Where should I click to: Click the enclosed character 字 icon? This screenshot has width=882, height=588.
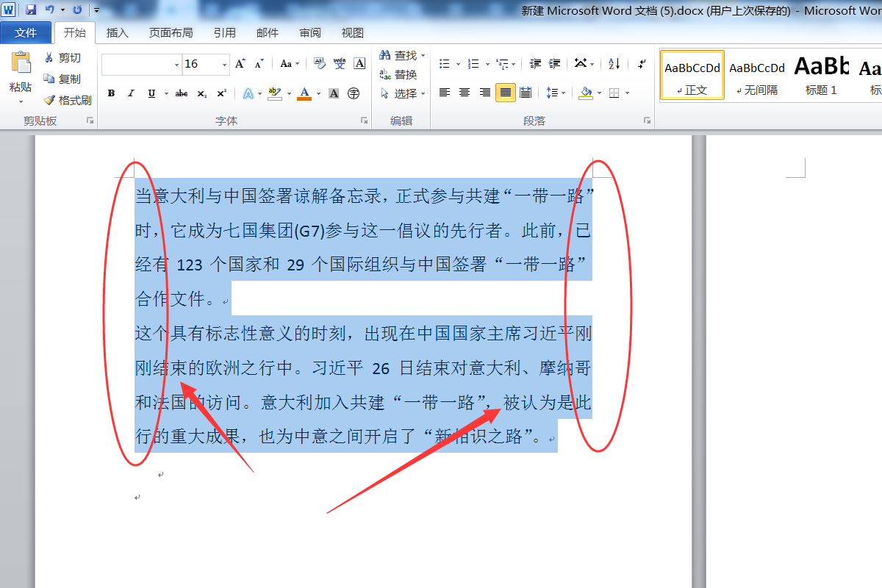click(354, 93)
